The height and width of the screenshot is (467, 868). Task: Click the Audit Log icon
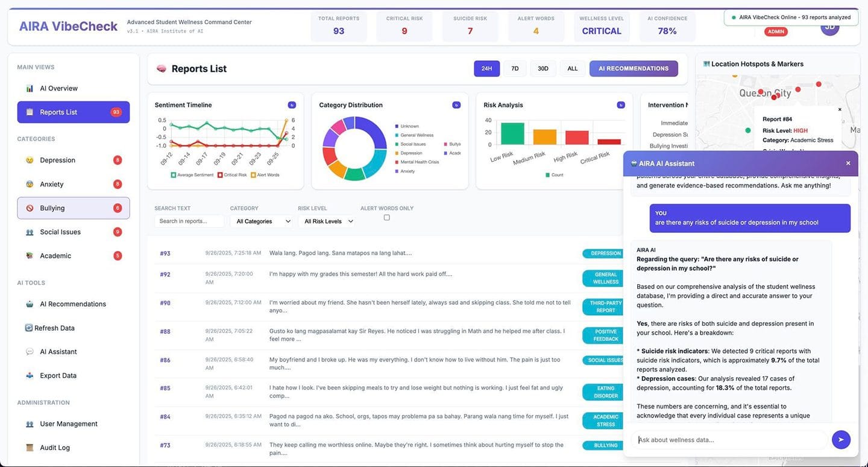tap(30, 448)
